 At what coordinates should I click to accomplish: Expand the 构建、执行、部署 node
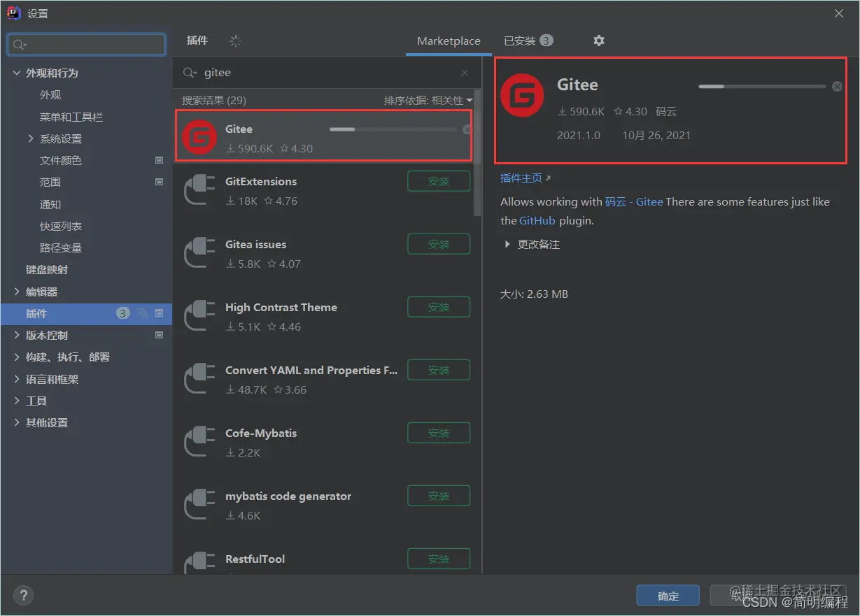[x=17, y=357]
